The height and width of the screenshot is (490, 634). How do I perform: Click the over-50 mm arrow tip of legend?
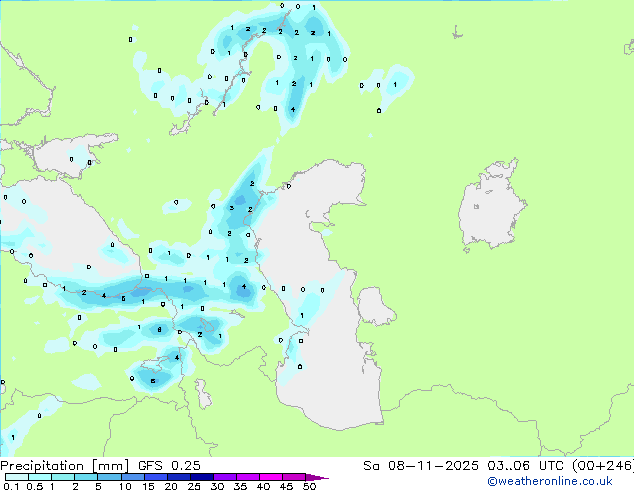click(x=317, y=477)
